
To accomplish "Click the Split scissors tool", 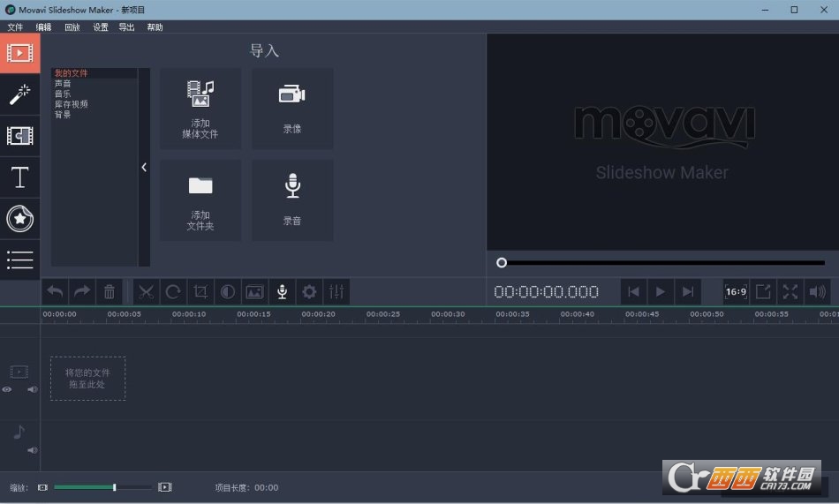I will (x=146, y=291).
